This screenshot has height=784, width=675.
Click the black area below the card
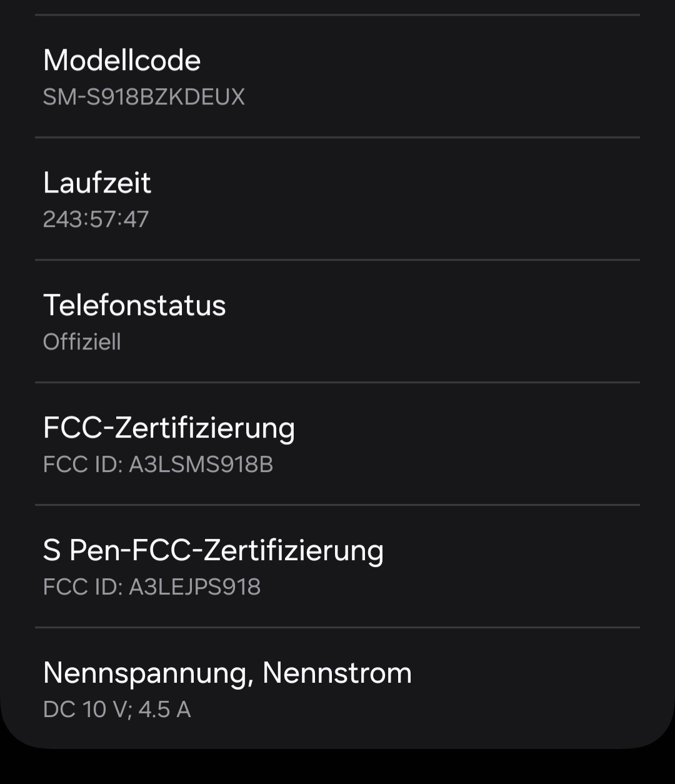coord(337,768)
